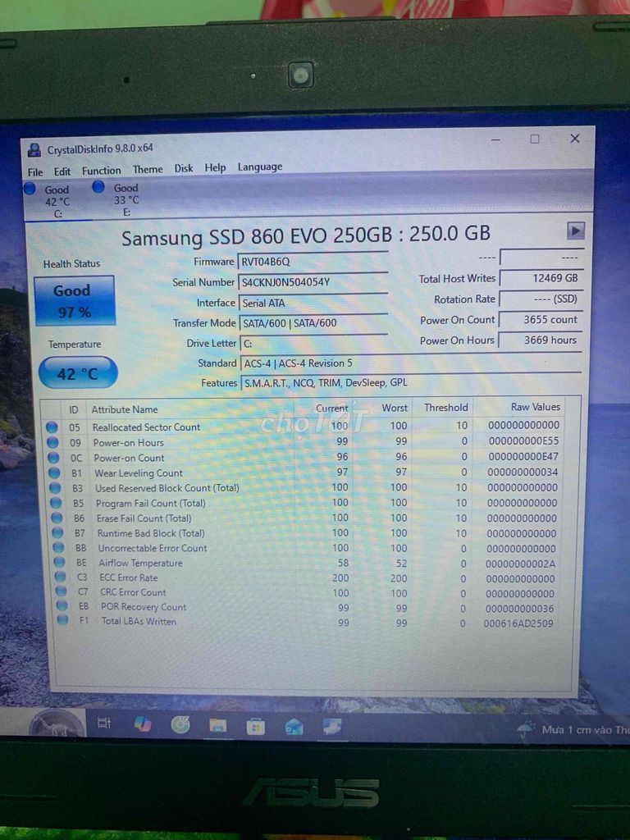Open the Help menu
The width and height of the screenshot is (630, 840).
(x=215, y=167)
